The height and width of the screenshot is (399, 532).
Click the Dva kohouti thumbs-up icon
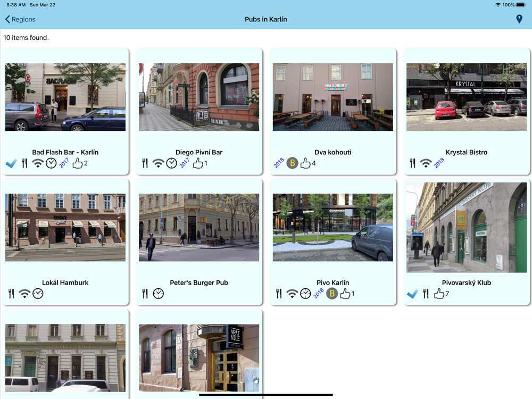coord(305,163)
